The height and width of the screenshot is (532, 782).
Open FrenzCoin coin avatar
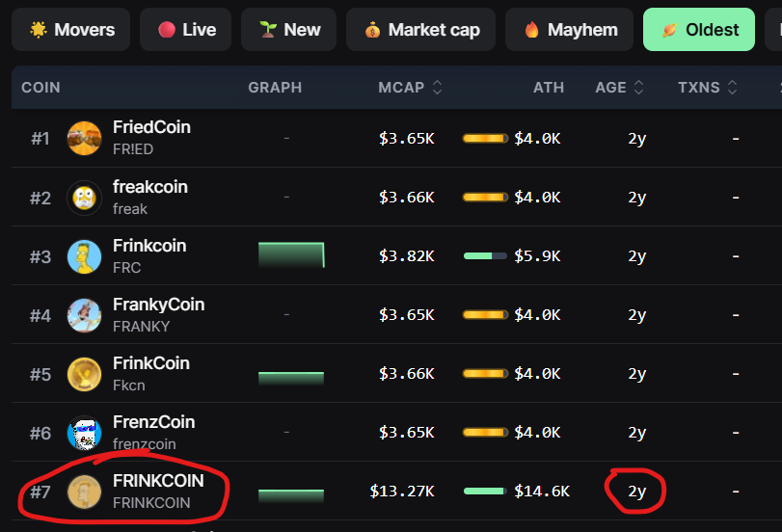tap(84, 433)
